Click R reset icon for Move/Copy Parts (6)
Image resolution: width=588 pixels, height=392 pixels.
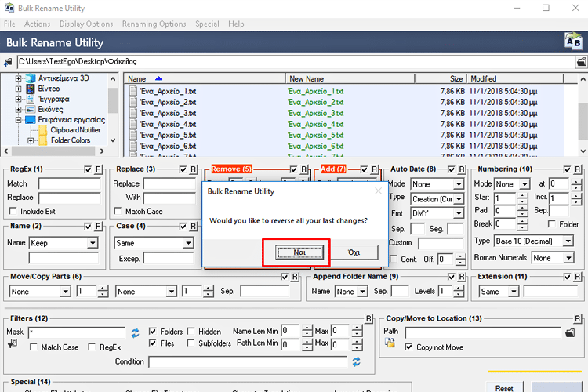tap(295, 277)
